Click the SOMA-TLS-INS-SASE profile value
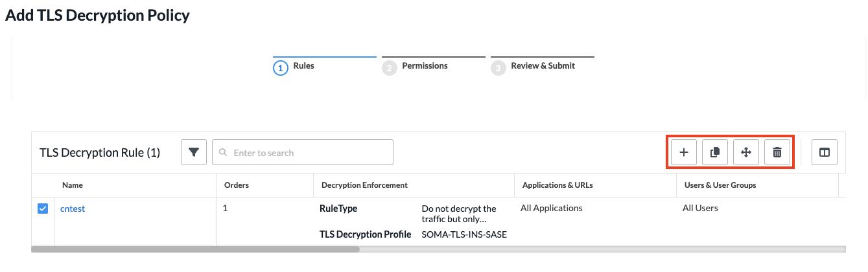 click(464, 234)
